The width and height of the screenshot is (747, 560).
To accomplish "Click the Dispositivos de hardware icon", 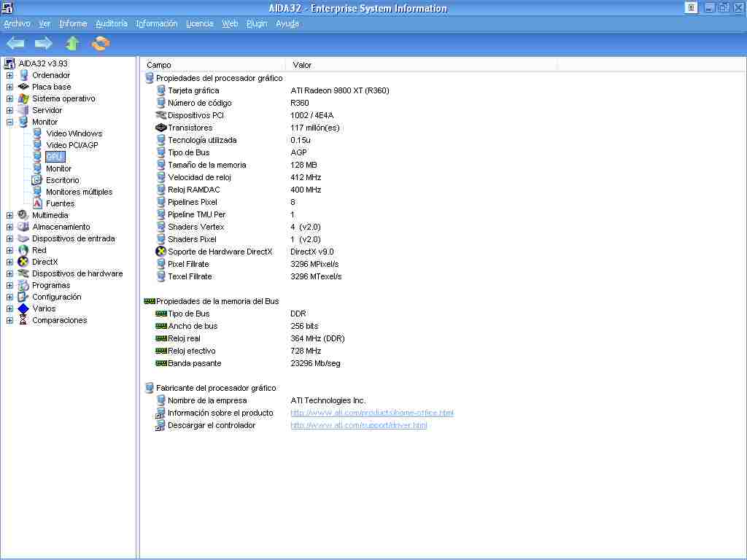I will click(23, 273).
